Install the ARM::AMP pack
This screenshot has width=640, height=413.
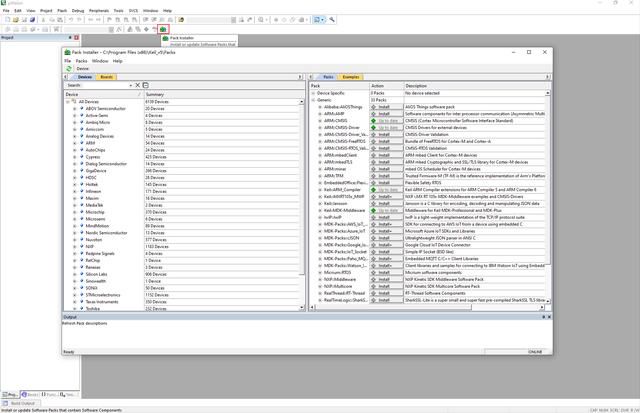[386, 114]
